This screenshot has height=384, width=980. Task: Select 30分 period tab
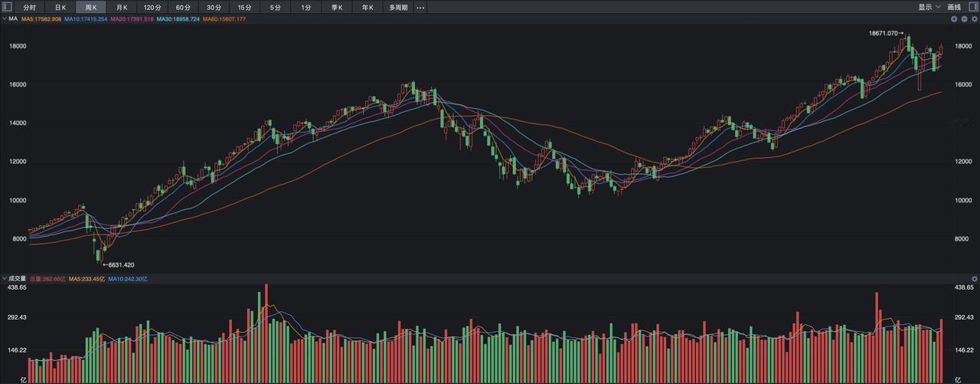pos(214,7)
